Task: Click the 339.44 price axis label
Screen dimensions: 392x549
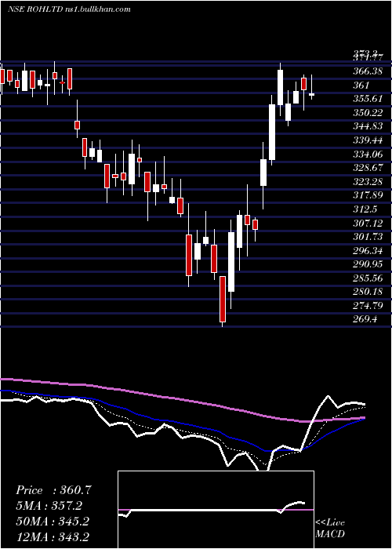Action: (368, 140)
